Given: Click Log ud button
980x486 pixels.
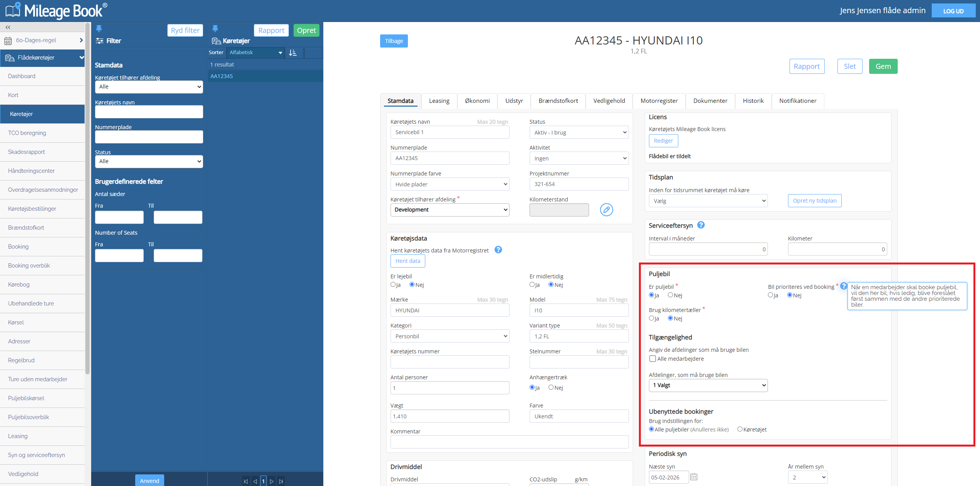Looking at the screenshot, I should pos(953,11).
